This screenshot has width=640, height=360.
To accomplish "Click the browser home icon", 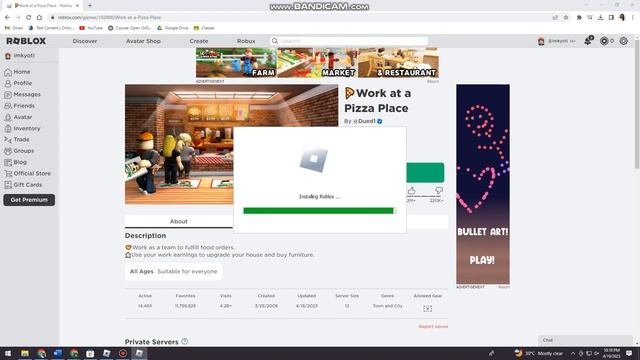I will pyautogui.click(x=39, y=18).
